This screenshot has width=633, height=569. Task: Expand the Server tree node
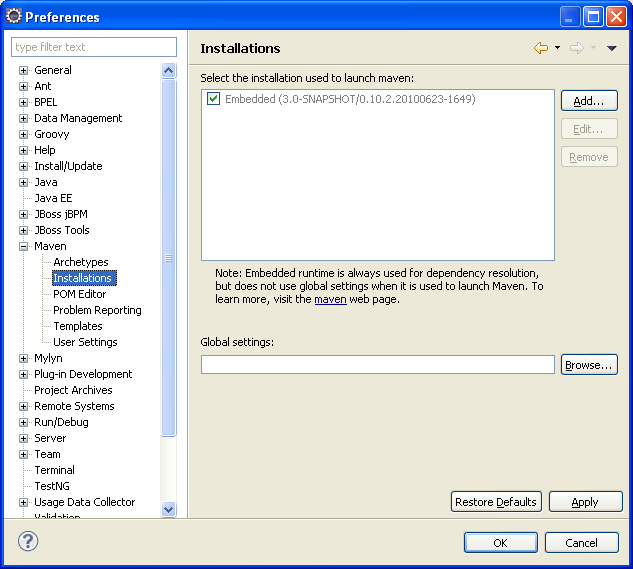pyautogui.click(x=23, y=438)
